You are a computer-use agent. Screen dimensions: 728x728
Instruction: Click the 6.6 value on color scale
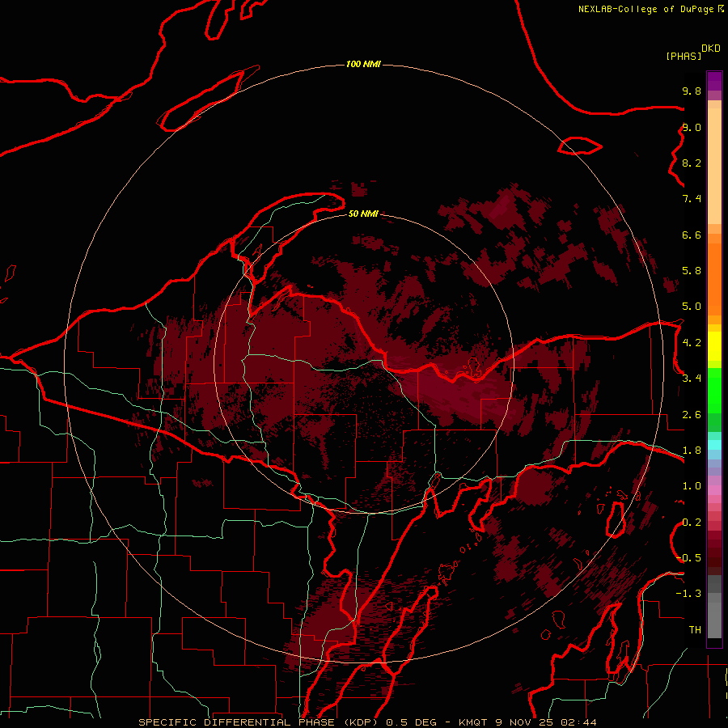click(x=692, y=235)
